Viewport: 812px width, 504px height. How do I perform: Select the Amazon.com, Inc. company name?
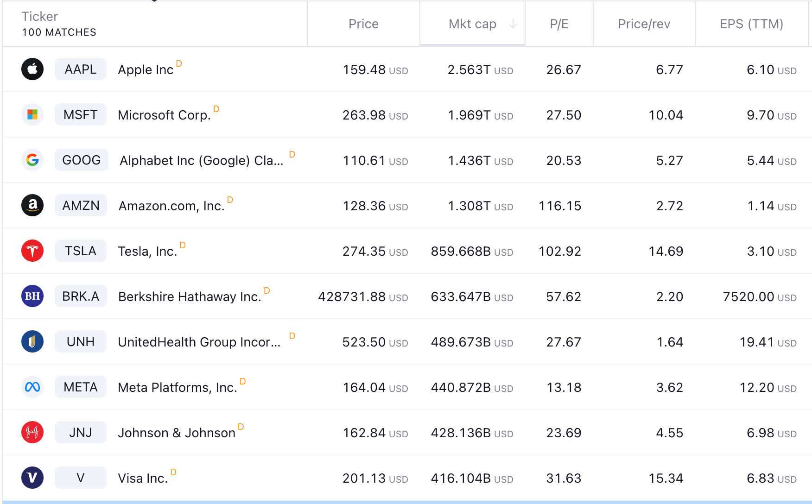(171, 206)
